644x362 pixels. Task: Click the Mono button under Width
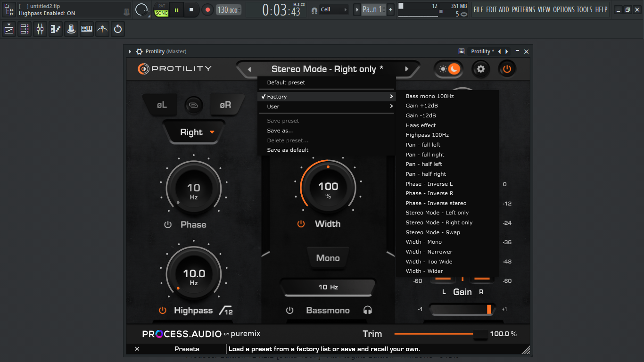(x=328, y=258)
